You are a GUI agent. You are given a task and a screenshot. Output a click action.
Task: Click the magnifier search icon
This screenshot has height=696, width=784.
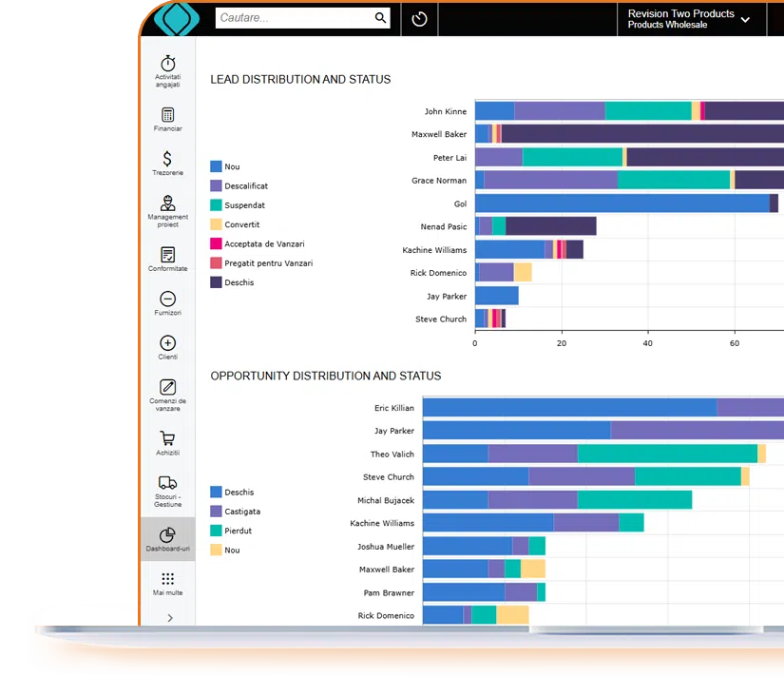(380, 18)
